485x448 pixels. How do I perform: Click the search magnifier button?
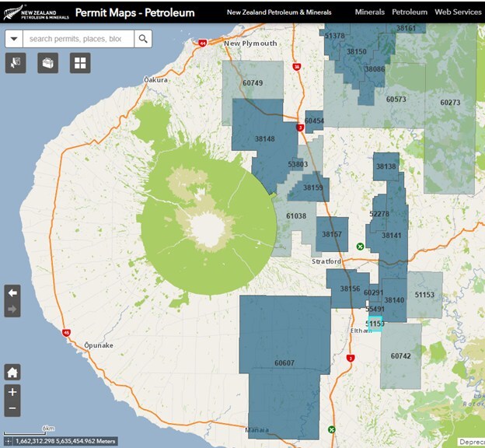pyautogui.click(x=143, y=39)
